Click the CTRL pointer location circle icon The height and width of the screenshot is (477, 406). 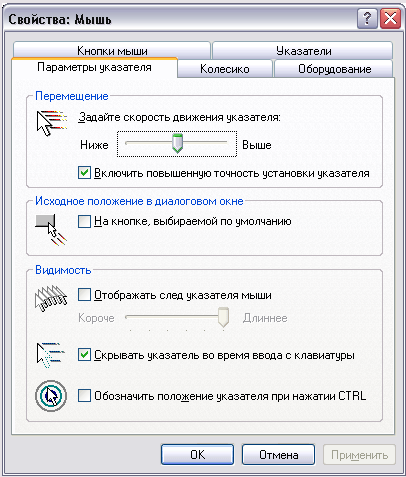coord(51,396)
